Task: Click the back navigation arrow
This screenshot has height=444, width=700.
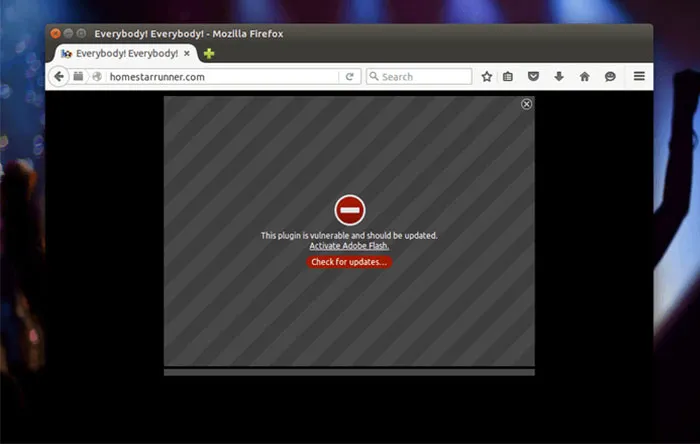Action: [59, 76]
